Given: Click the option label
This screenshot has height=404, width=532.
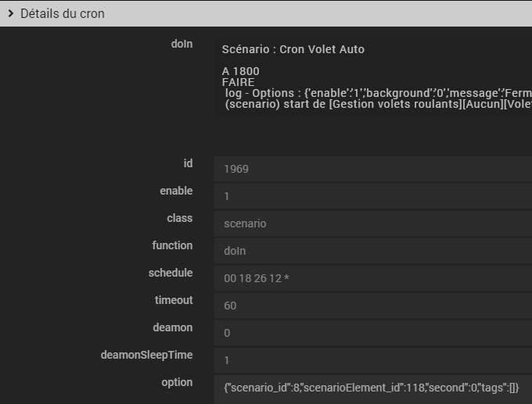Looking at the screenshot, I should [x=177, y=382].
